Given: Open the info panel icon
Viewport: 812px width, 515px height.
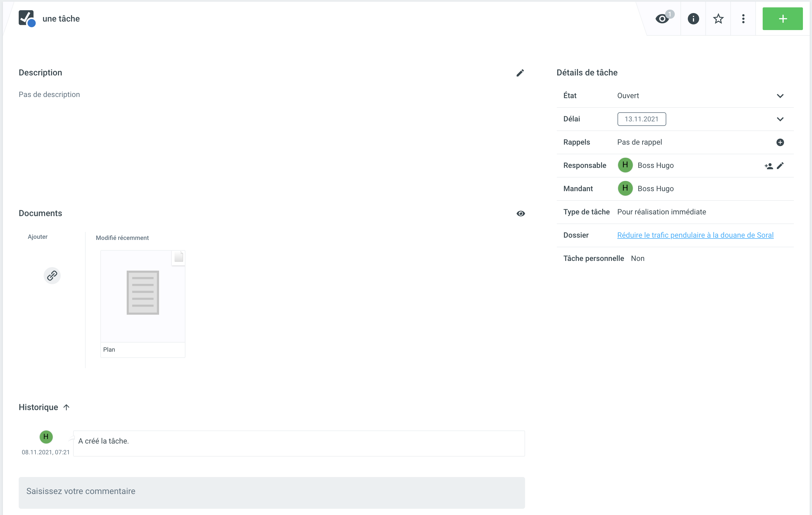Looking at the screenshot, I should (x=693, y=18).
